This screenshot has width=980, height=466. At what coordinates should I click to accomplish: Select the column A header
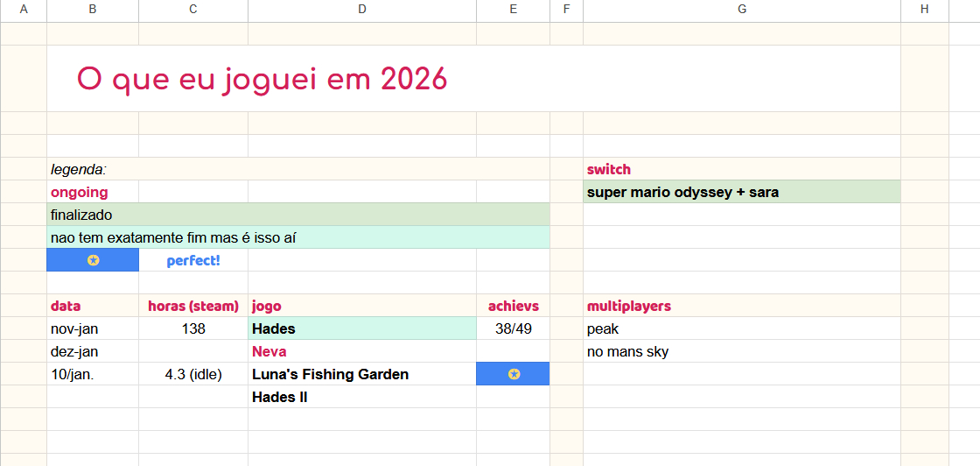[x=23, y=10]
